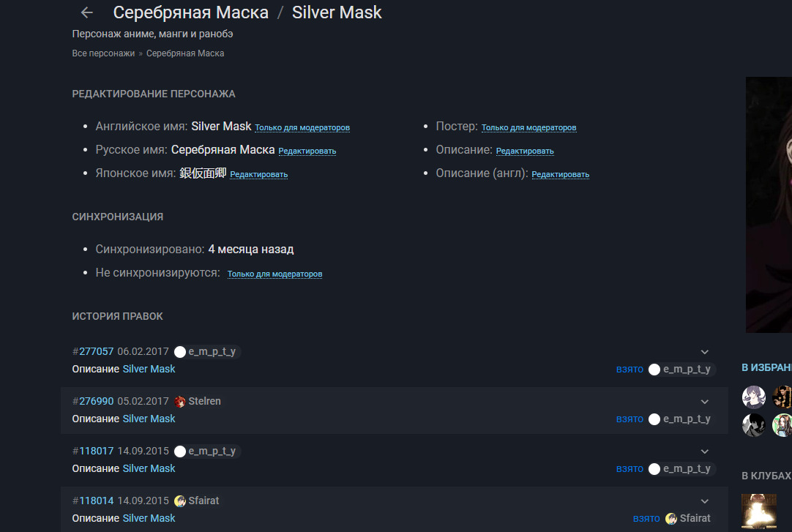Expand edit #118014 details chevron
The width and height of the screenshot is (792, 532).
(705, 501)
